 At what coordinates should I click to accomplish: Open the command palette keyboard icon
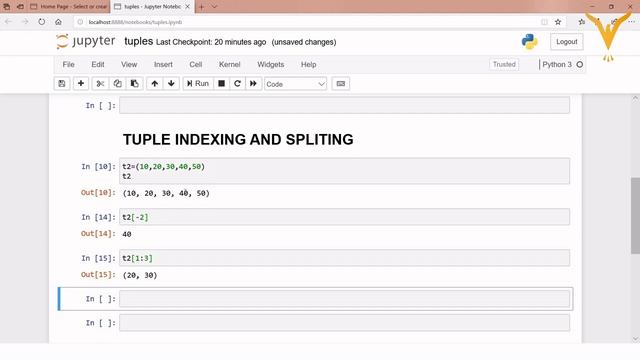[341, 84]
